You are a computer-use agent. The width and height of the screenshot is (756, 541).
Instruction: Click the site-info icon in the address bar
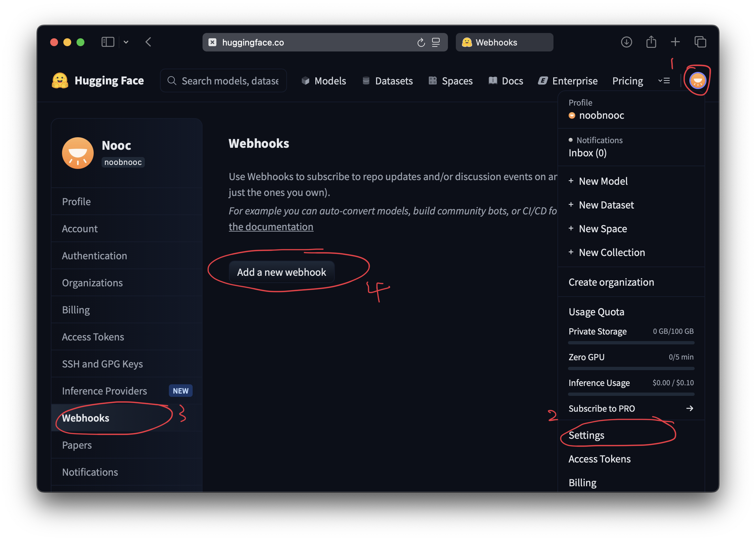click(212, 42)
